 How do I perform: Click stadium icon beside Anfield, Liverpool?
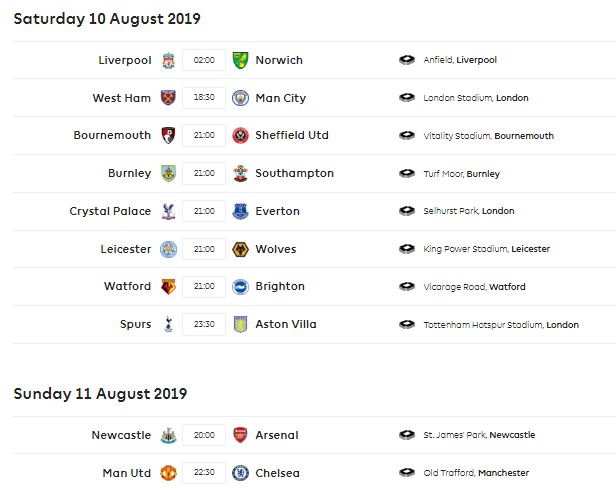(407, 60)
